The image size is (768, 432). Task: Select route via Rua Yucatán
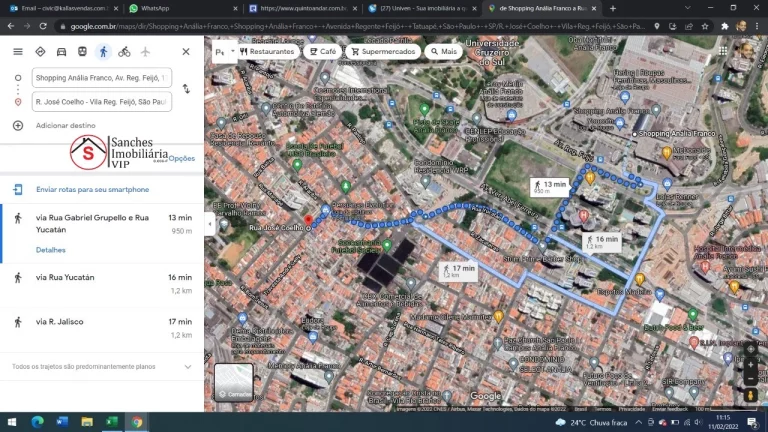click(x=102, y=285)
